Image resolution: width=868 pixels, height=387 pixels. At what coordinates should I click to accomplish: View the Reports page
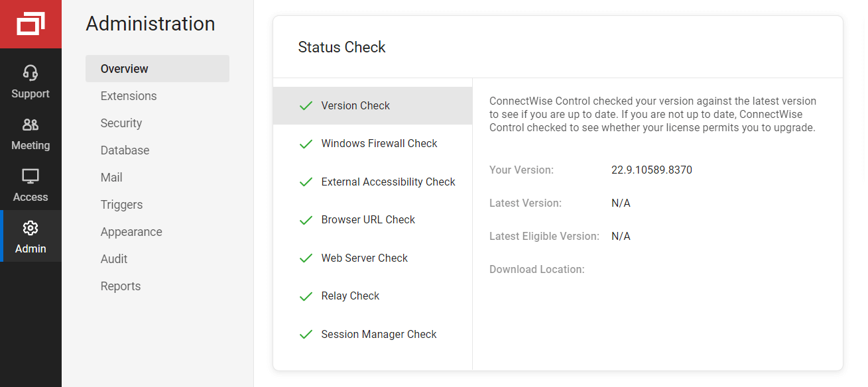pos(121,286)
